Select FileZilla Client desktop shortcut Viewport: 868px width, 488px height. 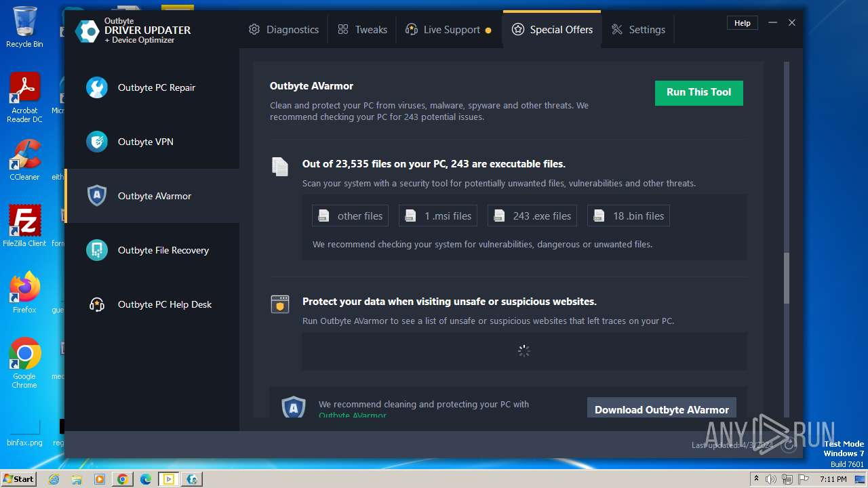point(24,226)
